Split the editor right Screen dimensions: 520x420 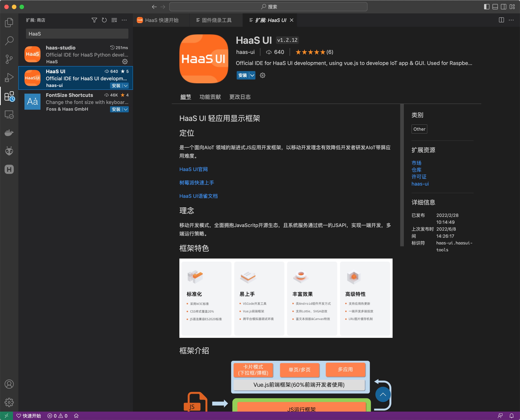pos(501,20)
